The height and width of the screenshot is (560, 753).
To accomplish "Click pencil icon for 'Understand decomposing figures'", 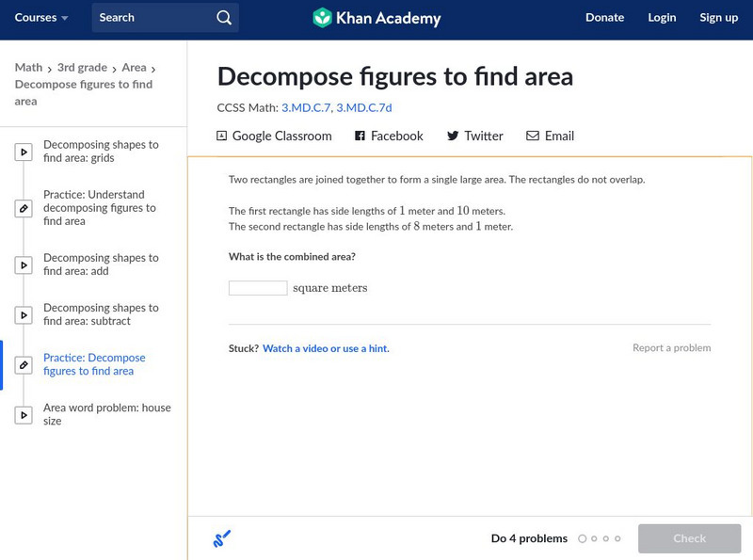I will point(24,208).
